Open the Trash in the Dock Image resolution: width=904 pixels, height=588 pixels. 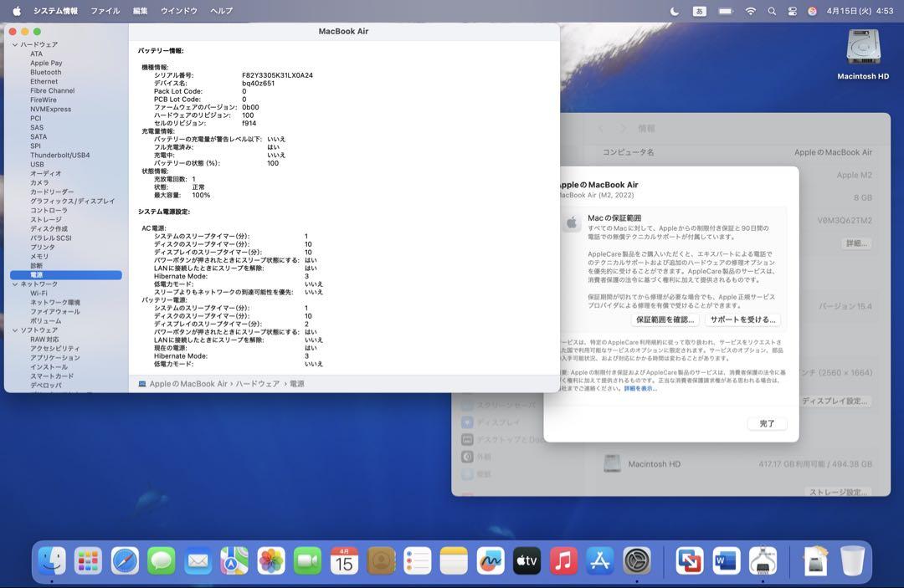click(x=853, y=560)
